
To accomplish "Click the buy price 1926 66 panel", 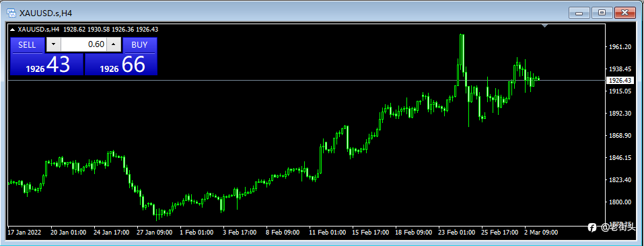I will [x=120, y=65].
